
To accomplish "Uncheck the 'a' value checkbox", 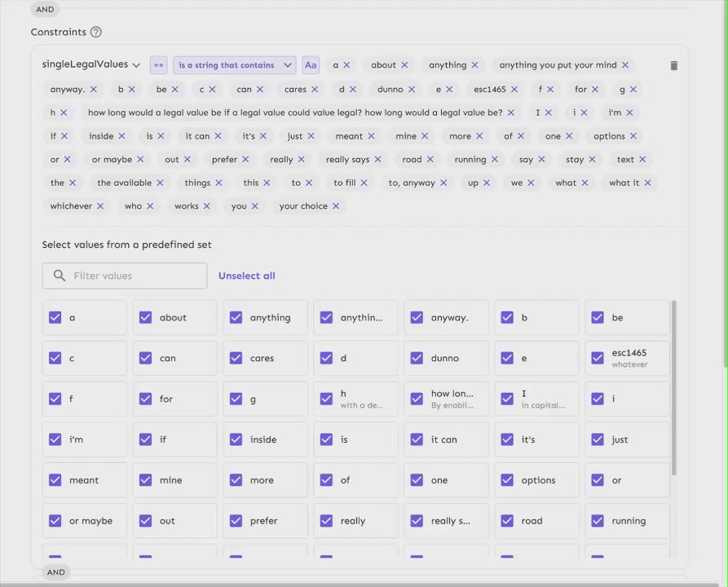I will [x=55, y=318].
